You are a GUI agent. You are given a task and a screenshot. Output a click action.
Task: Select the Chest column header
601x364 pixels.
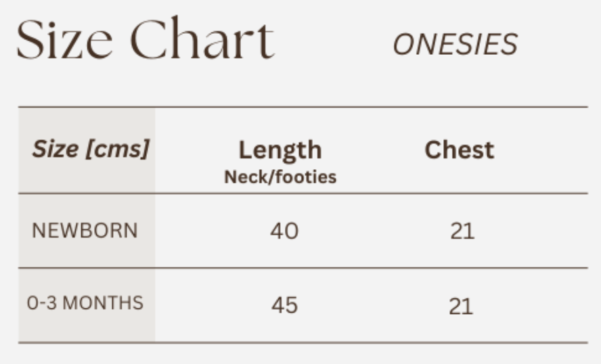(x=459, y=150)
